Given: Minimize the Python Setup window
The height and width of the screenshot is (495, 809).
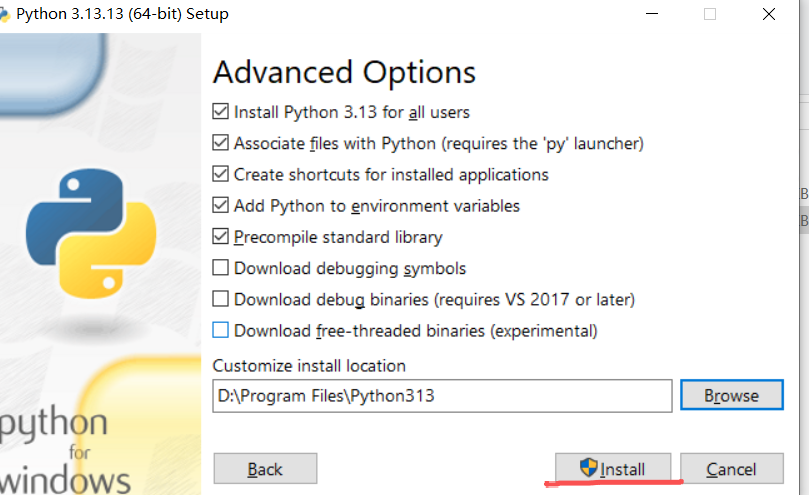Looking at the screenshot, I should point(652,14).
